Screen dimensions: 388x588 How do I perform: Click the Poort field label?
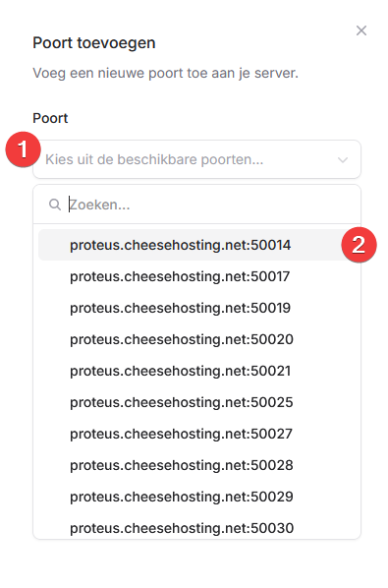pos(50,119)
